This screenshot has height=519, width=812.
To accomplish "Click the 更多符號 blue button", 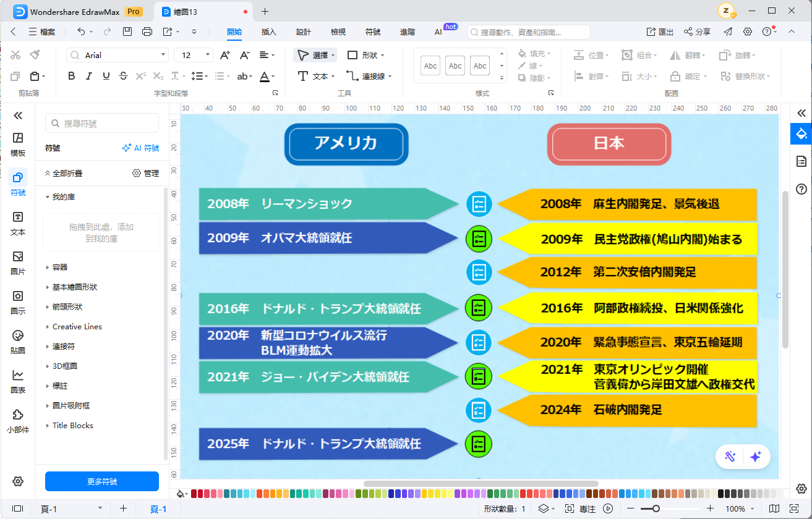I will [101, 481].
